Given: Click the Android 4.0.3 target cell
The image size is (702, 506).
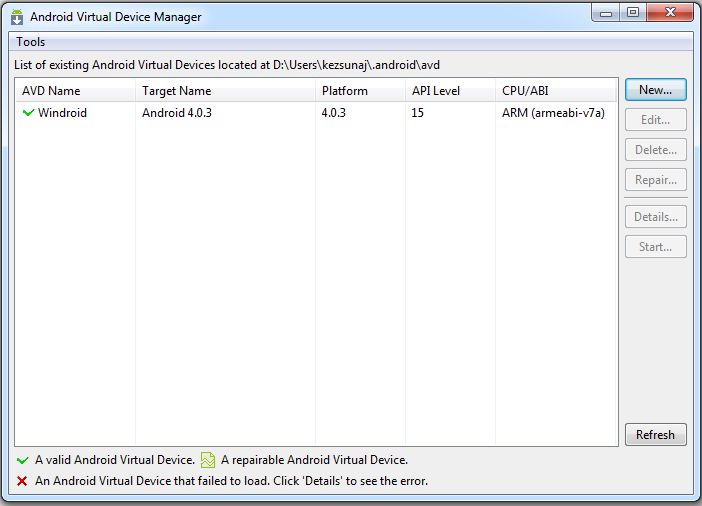Looking at the screenshot, I should tap(177, 113).
